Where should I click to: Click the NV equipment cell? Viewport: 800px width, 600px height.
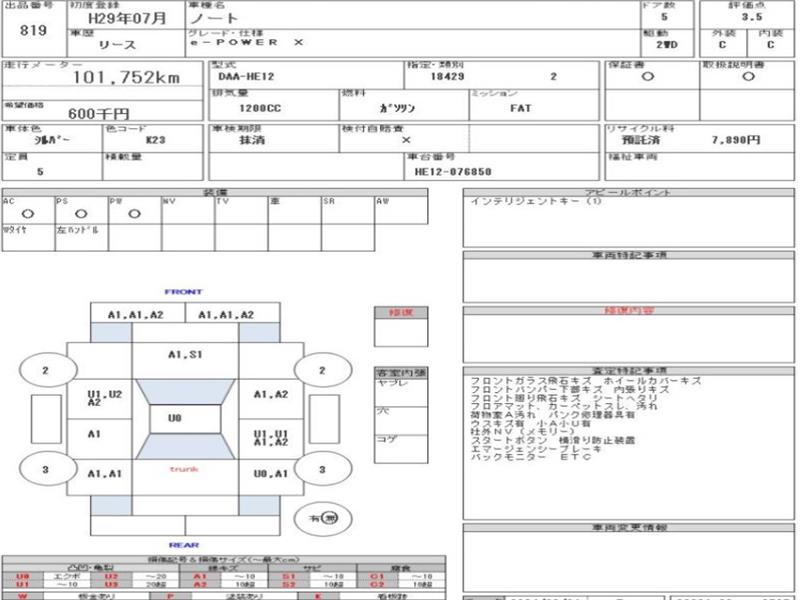click(188, 210)
